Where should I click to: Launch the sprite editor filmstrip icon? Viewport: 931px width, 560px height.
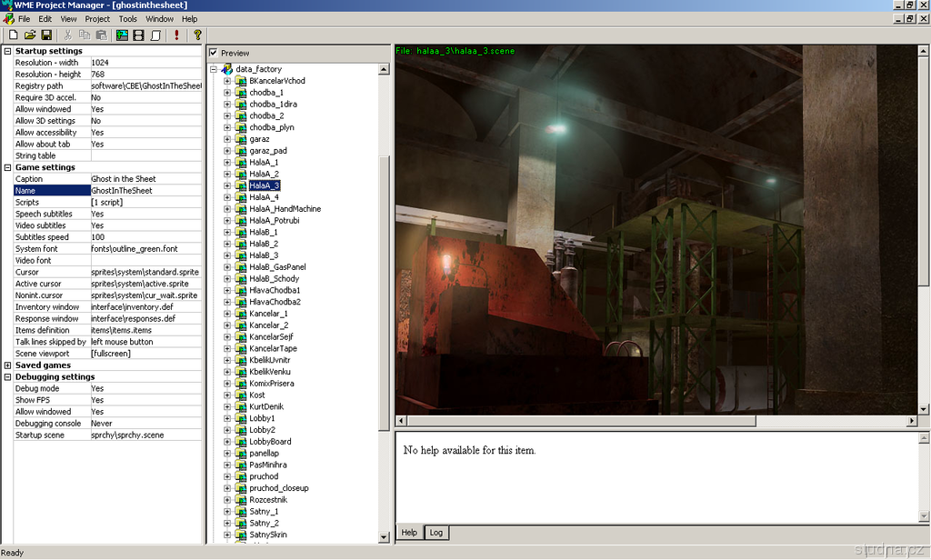(138, 35)
